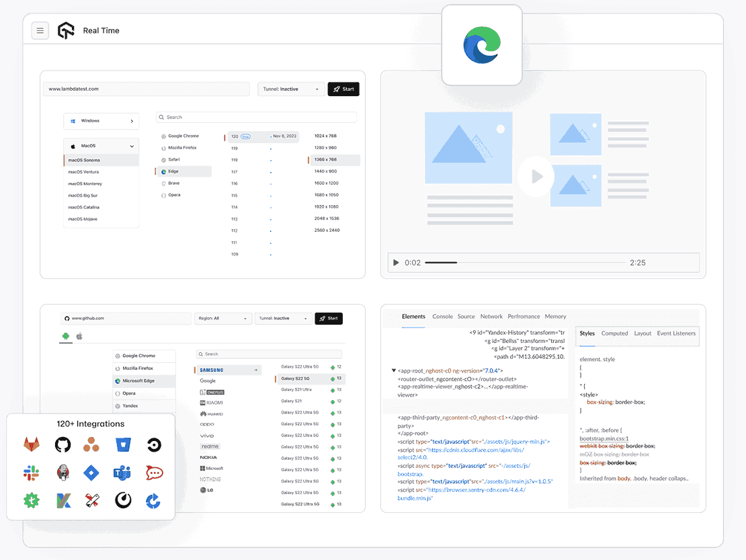Click the large Microsoft Edge logo tile
This screenshot has width=746, height=560.
point(482,45)
